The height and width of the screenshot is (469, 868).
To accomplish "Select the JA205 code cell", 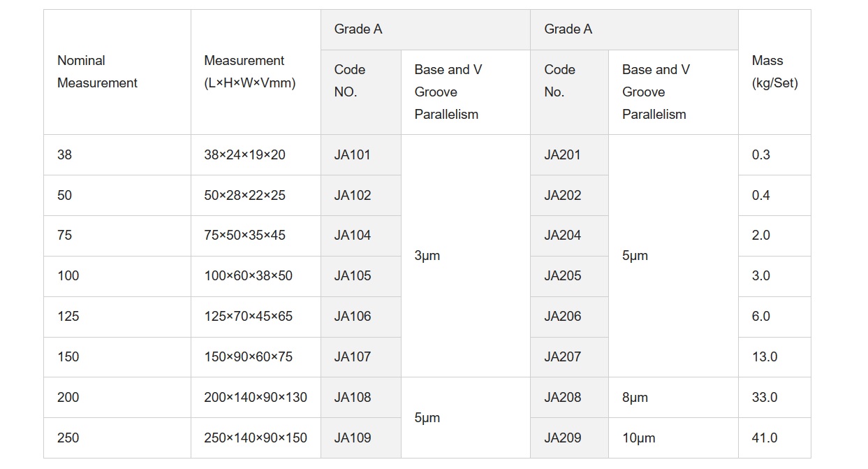I will [569, 275].
